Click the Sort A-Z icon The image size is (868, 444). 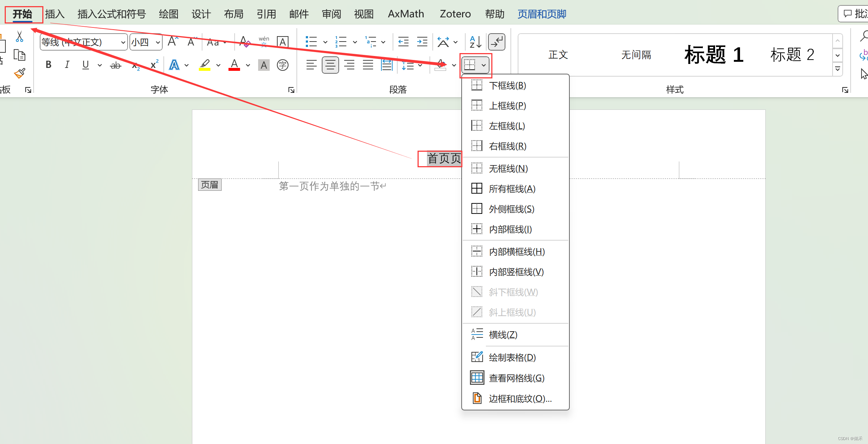pyautogui.click(x=475, y=42)
